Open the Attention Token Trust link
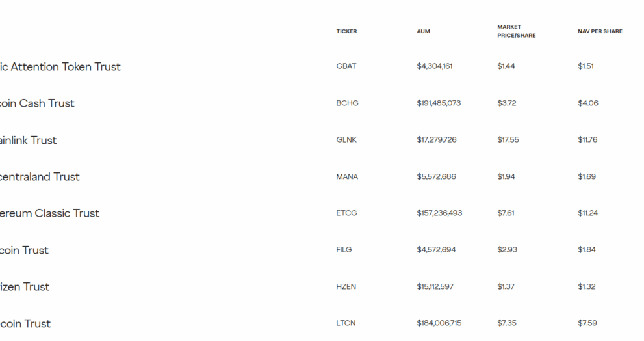 coord(60,66)
